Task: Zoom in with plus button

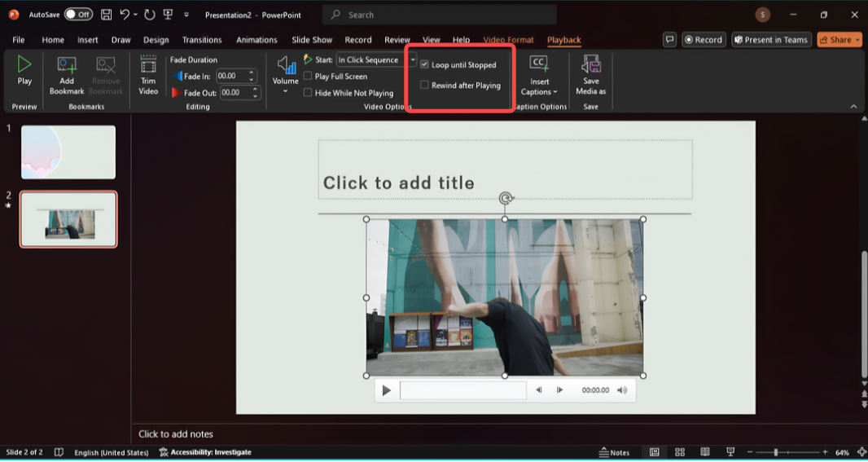Action: click(x=825, y=452)
